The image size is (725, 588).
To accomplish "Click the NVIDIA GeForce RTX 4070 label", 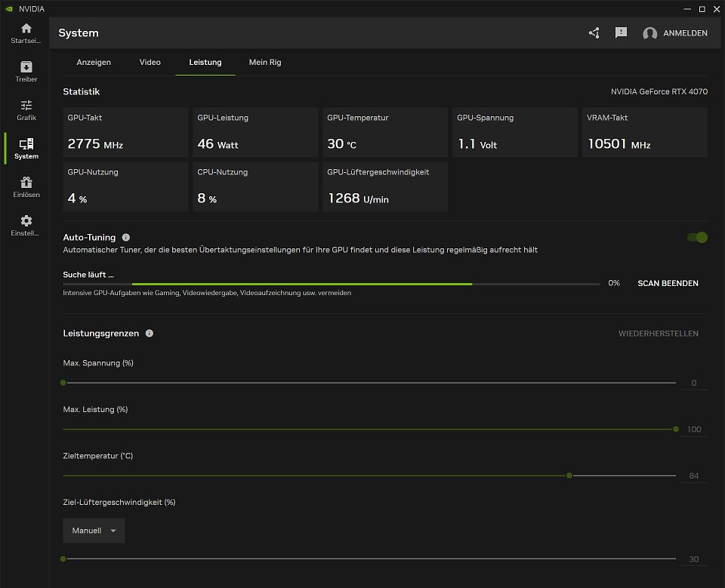I will [x=659, y=91].
